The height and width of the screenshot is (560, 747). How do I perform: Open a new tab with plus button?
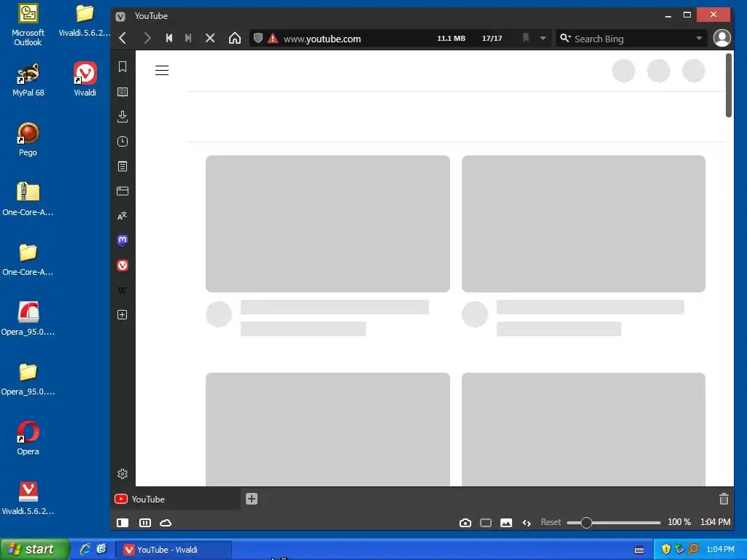coord(252,499)
